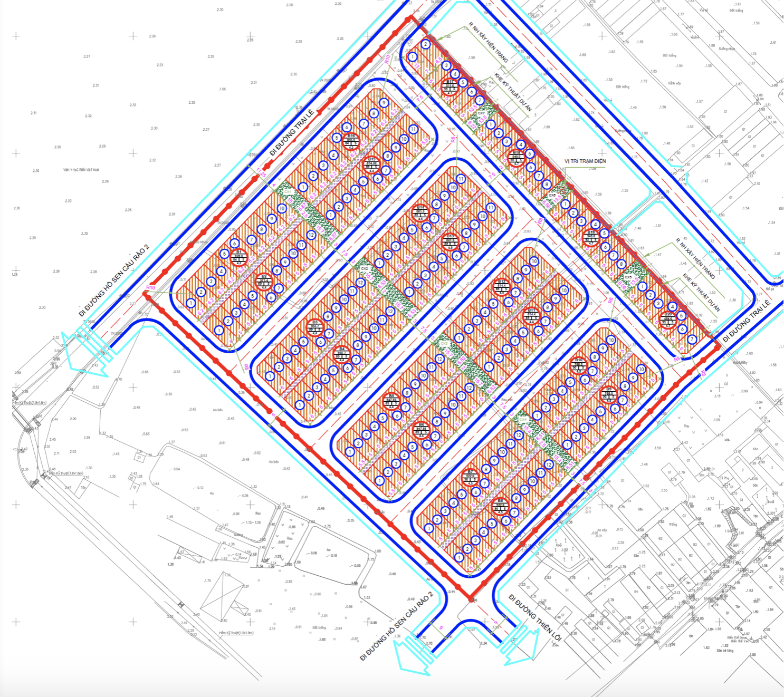Pick the CX5 green space label
Image resolution: width=784 pixels, height=697 pixels.
tap(628, 277)
